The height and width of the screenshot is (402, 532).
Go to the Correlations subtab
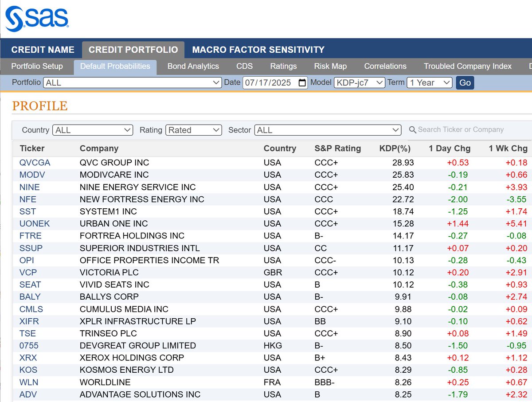pyautogui.click(x=385, y=66)
